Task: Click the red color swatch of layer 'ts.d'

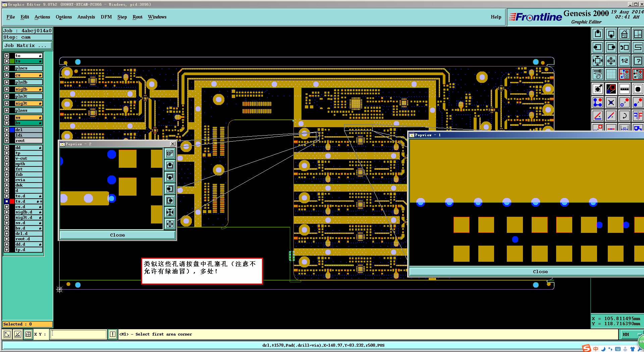Action: tap(12, 201)
